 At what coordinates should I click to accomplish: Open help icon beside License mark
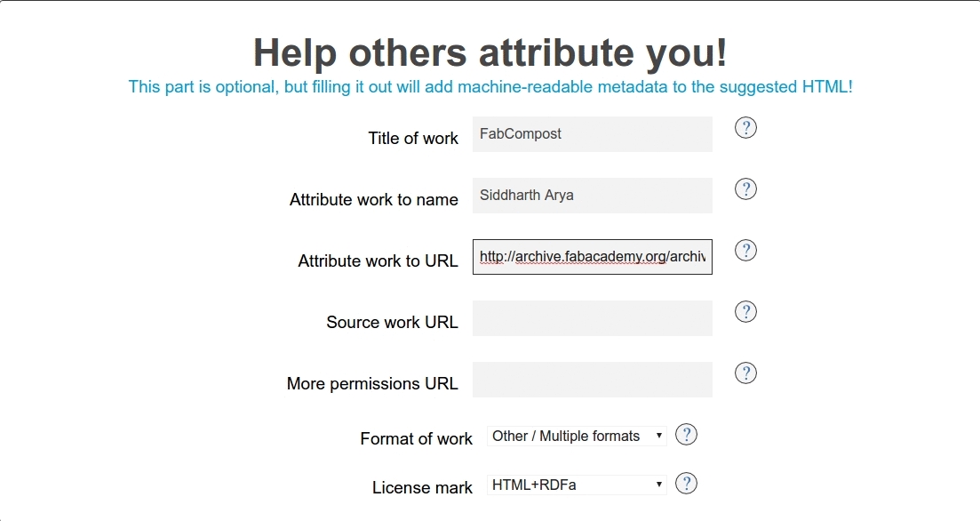tap(686, 484)
